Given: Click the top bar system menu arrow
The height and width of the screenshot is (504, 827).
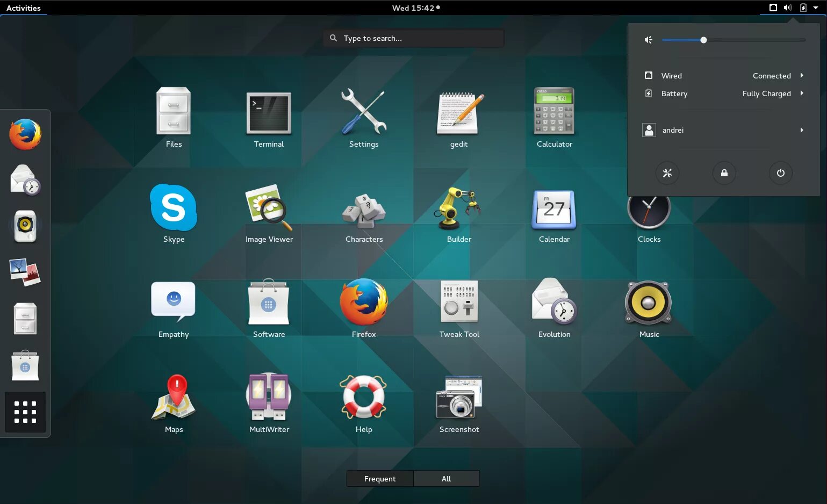Looking at the screenshot, I should [x=816, y=8].
